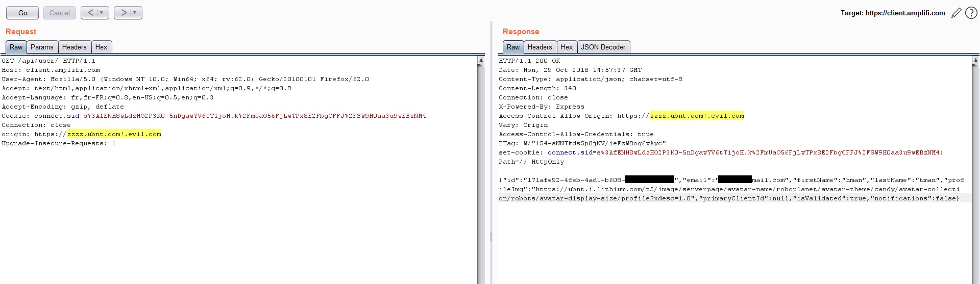The height and width of the screenshot is (284, 980).
Task: Click the request pane scrollbar up arrow
Action: 481,60
